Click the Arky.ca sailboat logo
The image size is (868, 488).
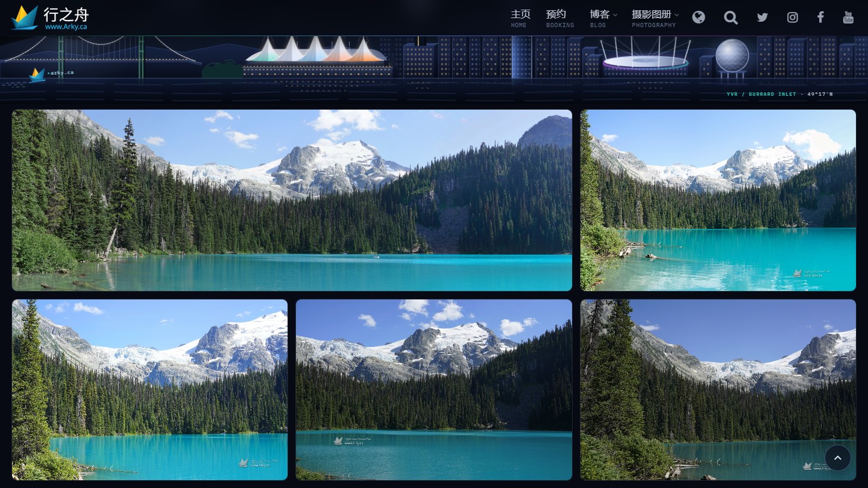click(x=50, y=18)
